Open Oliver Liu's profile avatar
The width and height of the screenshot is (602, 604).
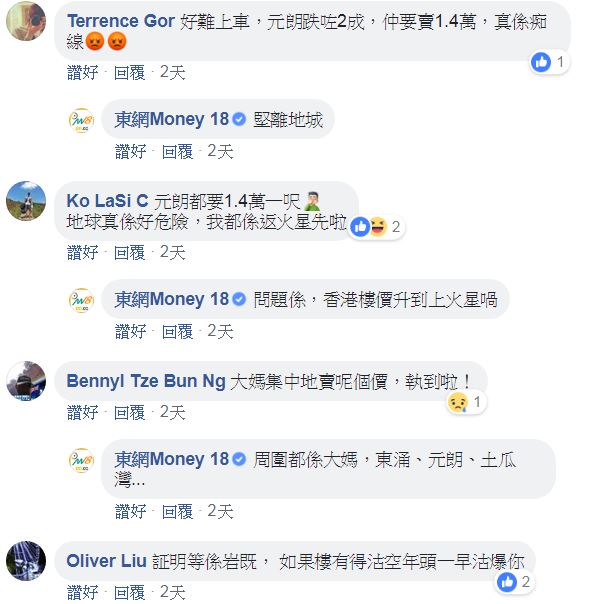[x=26, y=561]
